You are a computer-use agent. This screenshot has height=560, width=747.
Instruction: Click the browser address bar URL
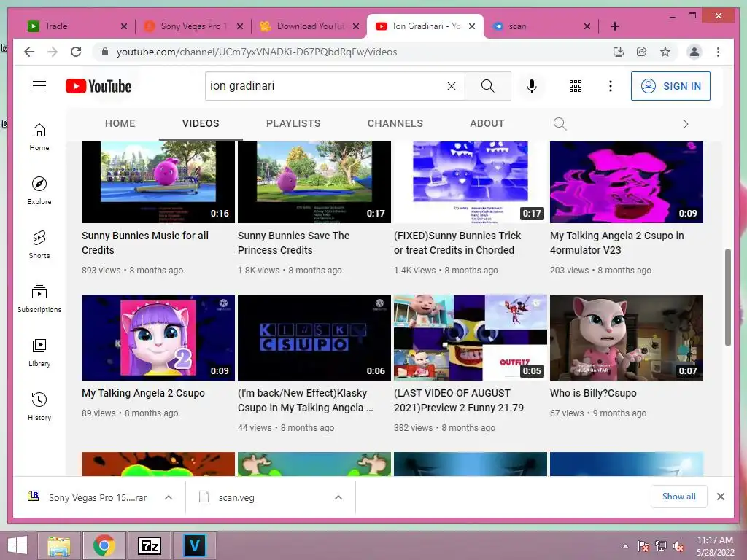pos(256,52)
